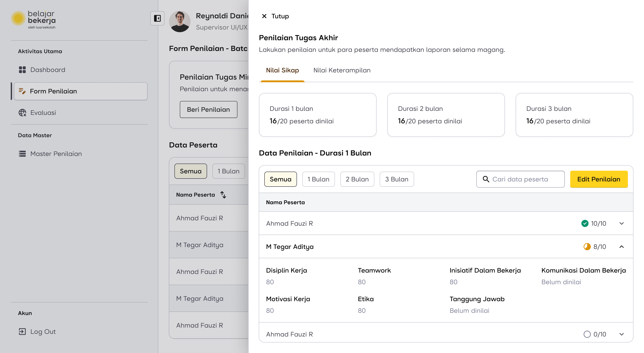This screenshot has height=353, width=644.
Task: Click the sort arrows beside Nama Peserta
Action: (x=223, y=195)
